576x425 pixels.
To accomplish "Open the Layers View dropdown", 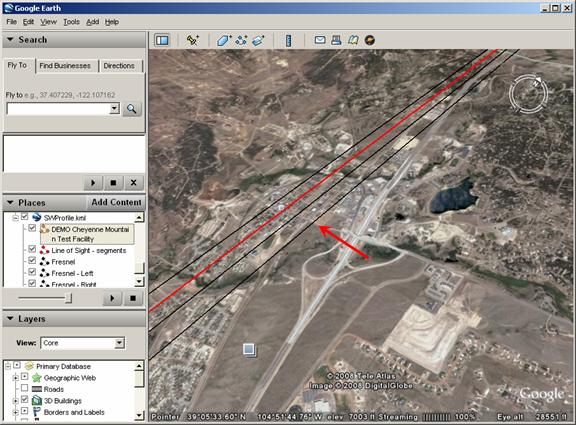I will click(119, 343).
